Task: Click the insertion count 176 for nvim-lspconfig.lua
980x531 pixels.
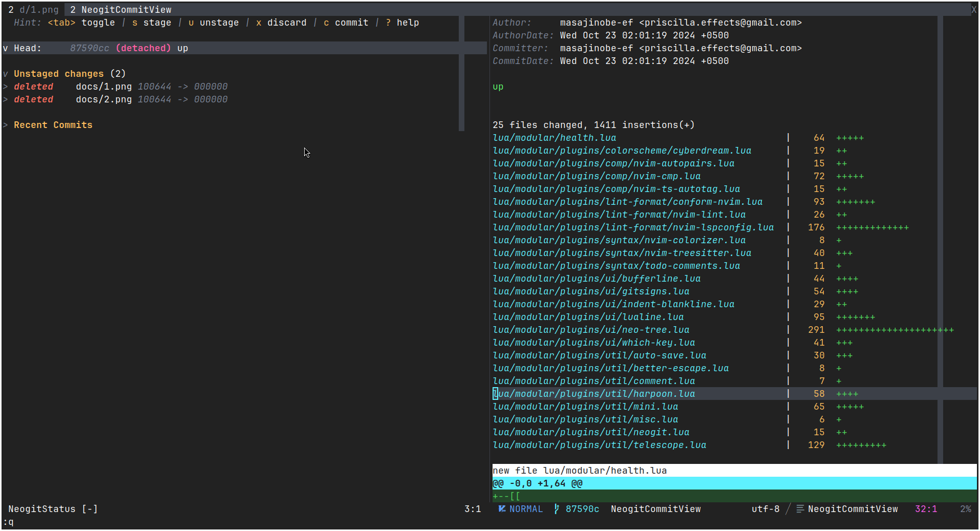Action: [x=816, y=227]
